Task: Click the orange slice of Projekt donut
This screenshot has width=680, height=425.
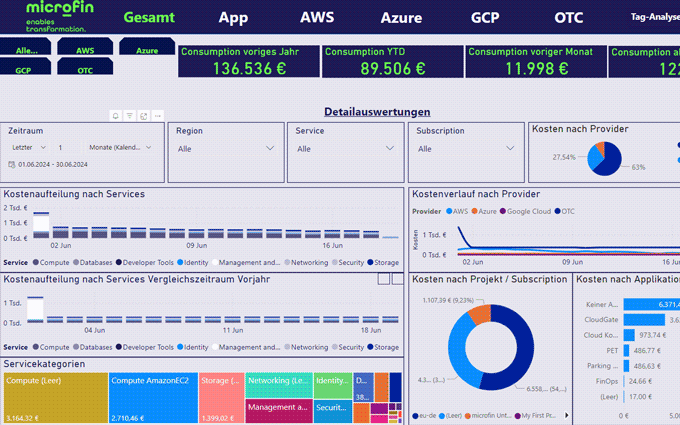Action: [x=481, y=314]
